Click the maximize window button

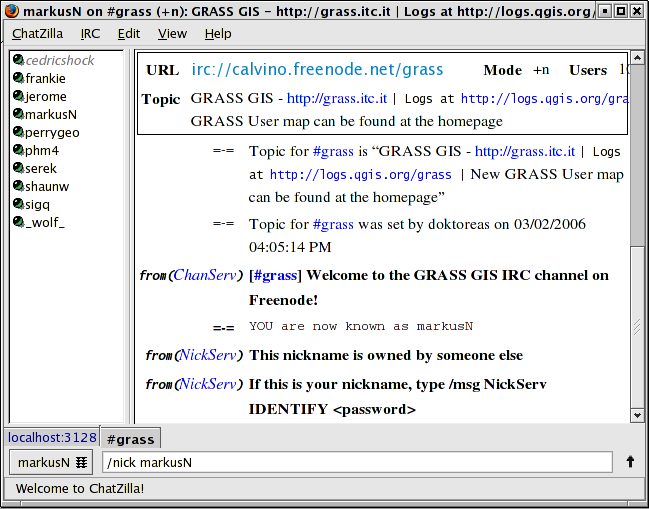click(621, 11)
